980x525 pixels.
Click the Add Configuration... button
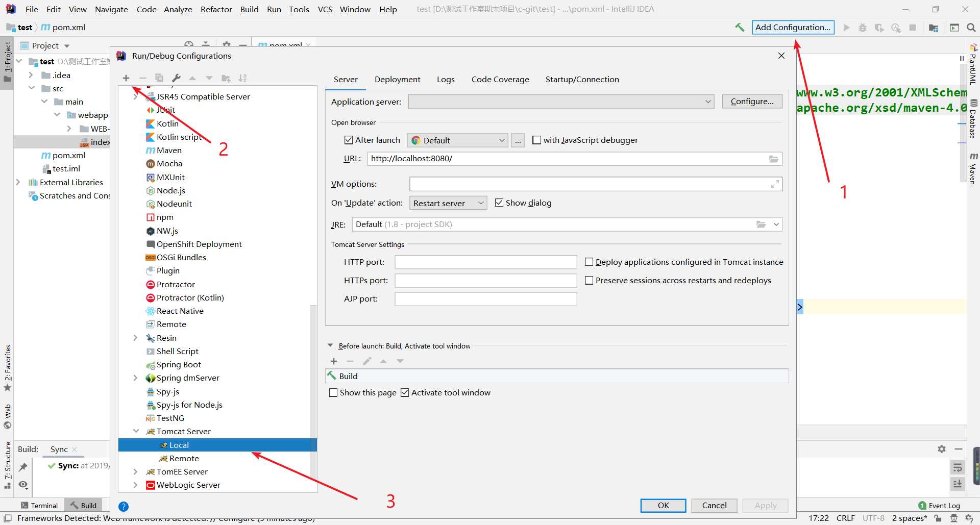793,28
